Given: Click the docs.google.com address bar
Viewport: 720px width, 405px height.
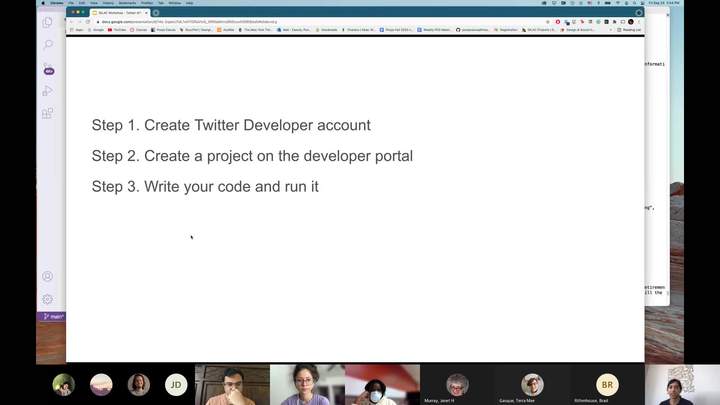Looking at the screenshot, I should tap(317, 22).
